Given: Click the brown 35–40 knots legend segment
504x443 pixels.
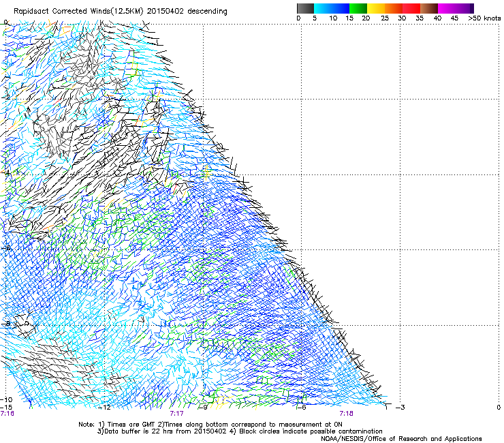Looking at the screenshot, I should tap(429, 8).
